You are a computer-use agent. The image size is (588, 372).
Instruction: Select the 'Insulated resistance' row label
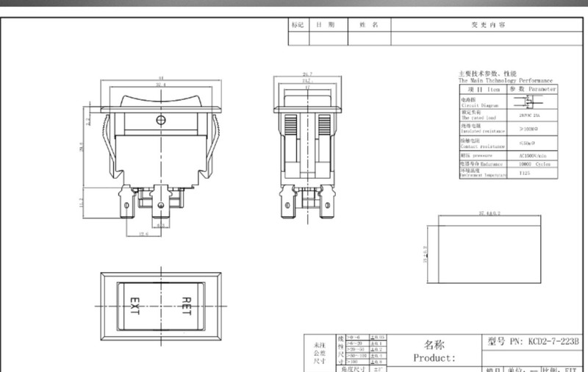click(x=483, y=132)
